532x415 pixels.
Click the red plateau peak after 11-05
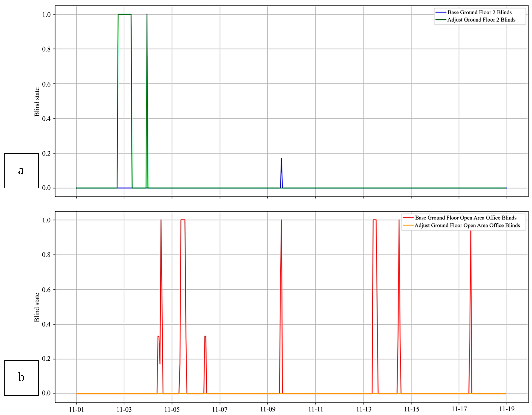point(183,220)
